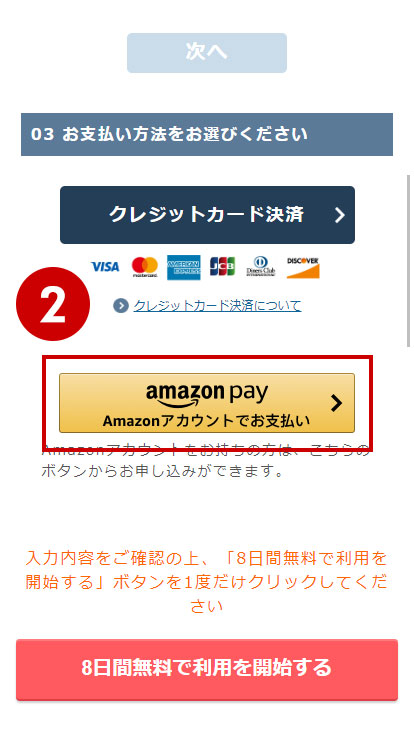Viewport: 414px width, 753px height.
Task: Start with 8日間無料で利用を開始する button
Action: (x=207, y=669)
